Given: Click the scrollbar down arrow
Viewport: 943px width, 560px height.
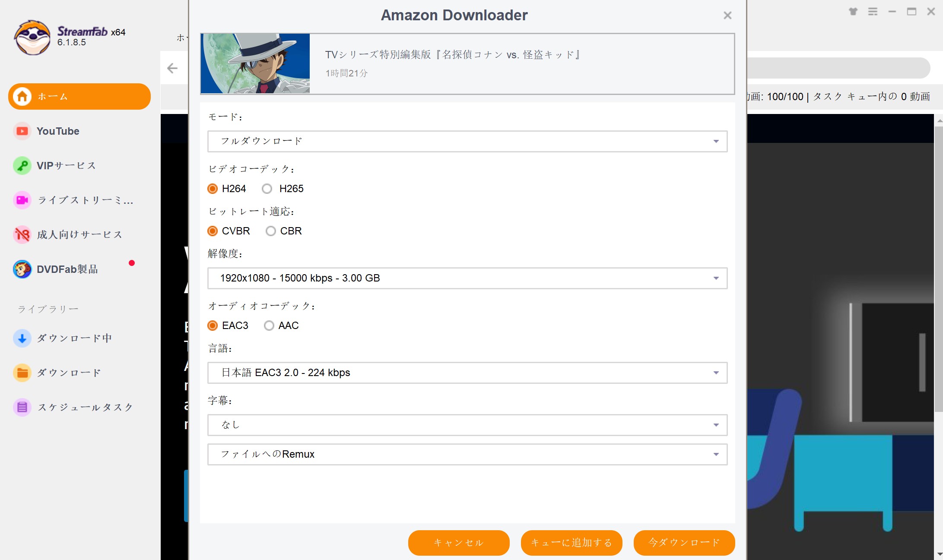Looking at the screenshot, I should (x=939, y=554).
